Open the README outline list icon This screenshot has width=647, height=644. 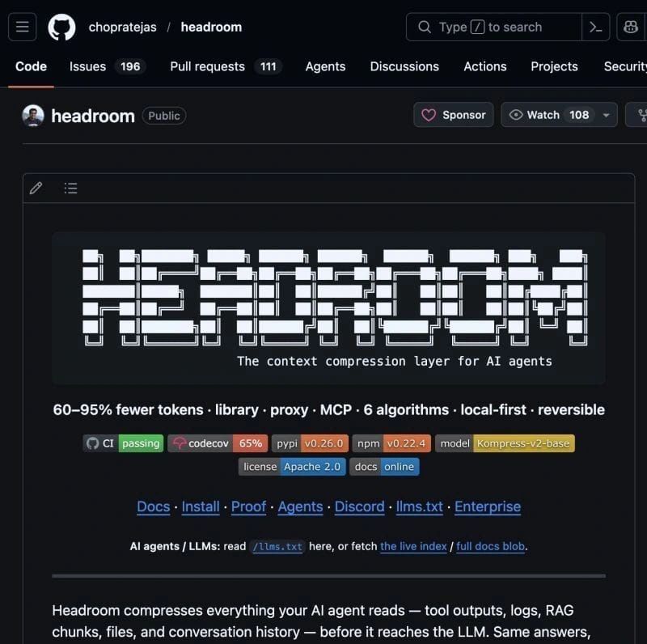pyautogui.click(x=70, y=189)
